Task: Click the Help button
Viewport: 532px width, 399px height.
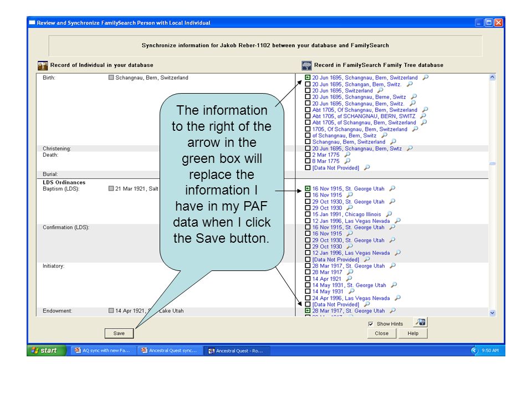Action: pyautogui.click(x=413, y=333)
